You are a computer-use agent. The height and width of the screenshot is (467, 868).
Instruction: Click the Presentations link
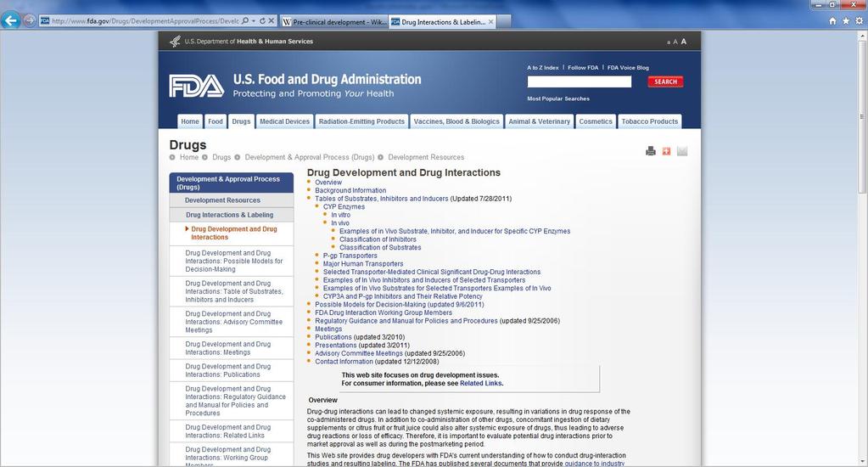(335, 345)
